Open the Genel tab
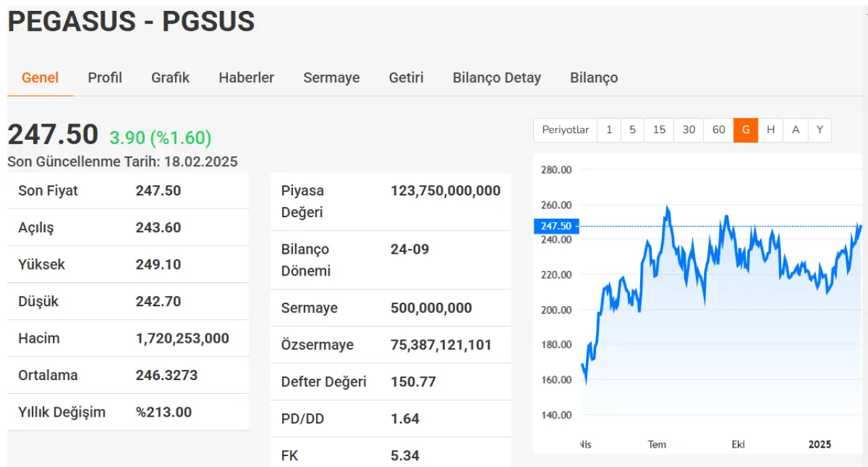Image resolution: width=868 pixels, height=467 pixels. (40, 77)
